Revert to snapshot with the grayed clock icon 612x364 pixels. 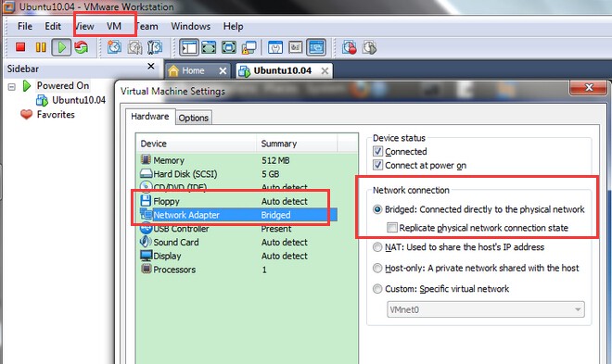click(134, 47)
